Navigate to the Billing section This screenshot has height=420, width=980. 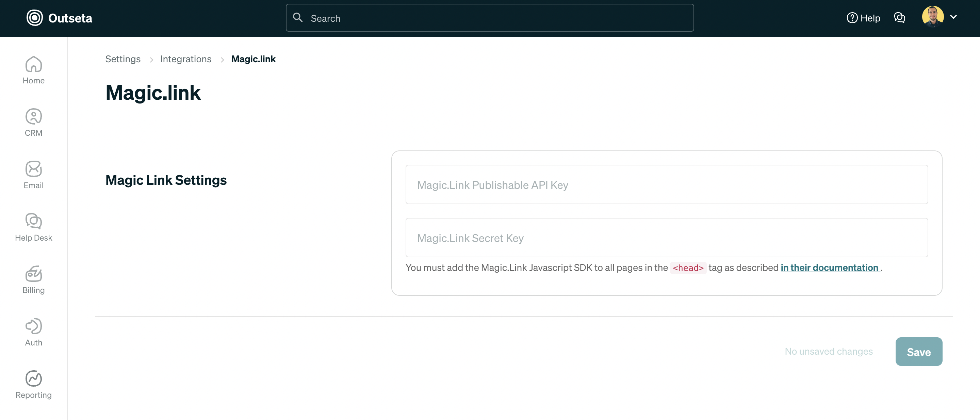(x=33, y=280)
